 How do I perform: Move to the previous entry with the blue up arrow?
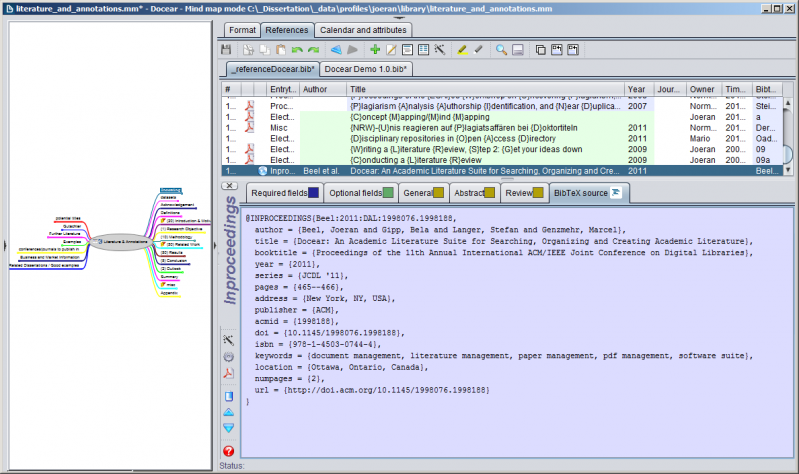point(229,412)
